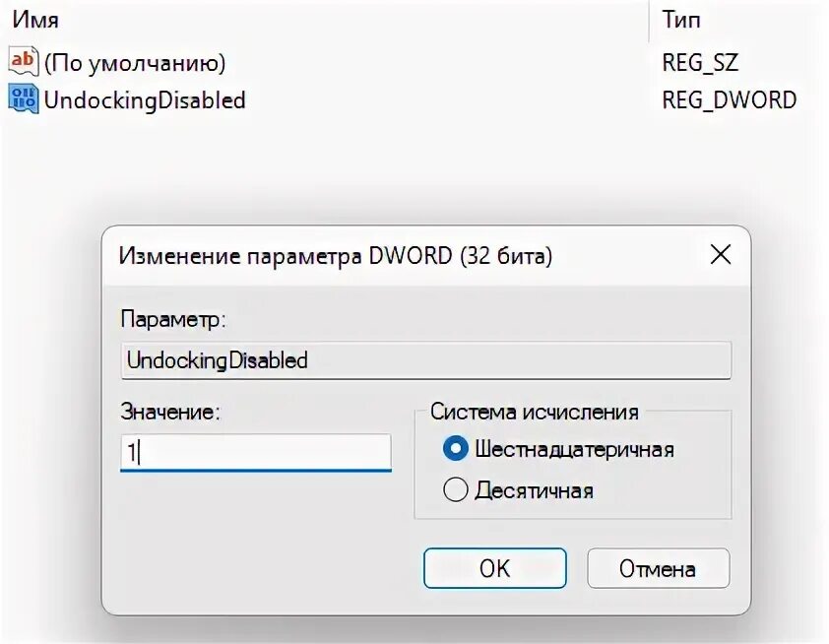Click the Тип column header
This screenshot has width=829, height=644.
(681, 20)
